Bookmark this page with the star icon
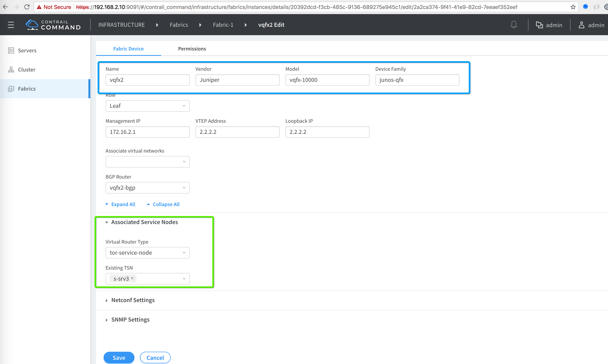Image resolution: width=608 pixels, height=364 pixels. pyautogui.click(x=573, y=7)
